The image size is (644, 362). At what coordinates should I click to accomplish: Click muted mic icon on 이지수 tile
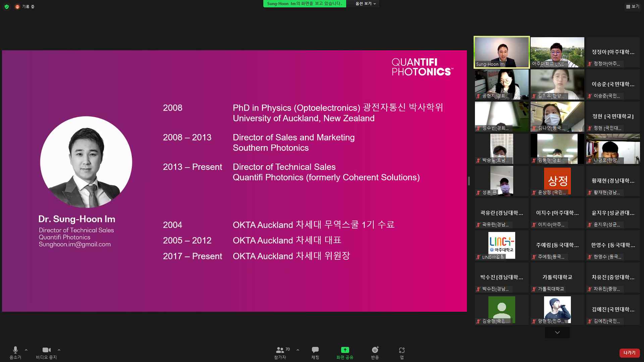(x=534, y=225)
